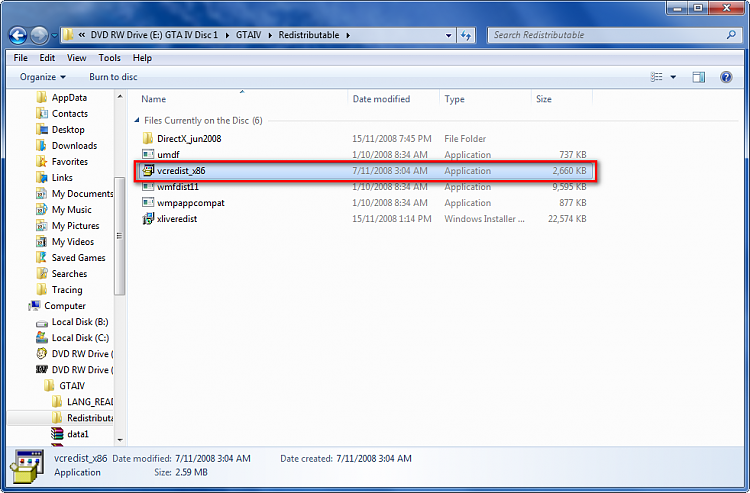Click the Downloads folder icon

42,145
